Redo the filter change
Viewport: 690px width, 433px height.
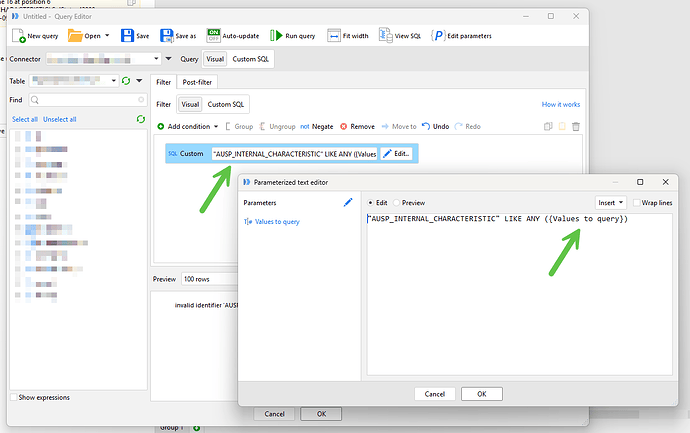(467, 126)
